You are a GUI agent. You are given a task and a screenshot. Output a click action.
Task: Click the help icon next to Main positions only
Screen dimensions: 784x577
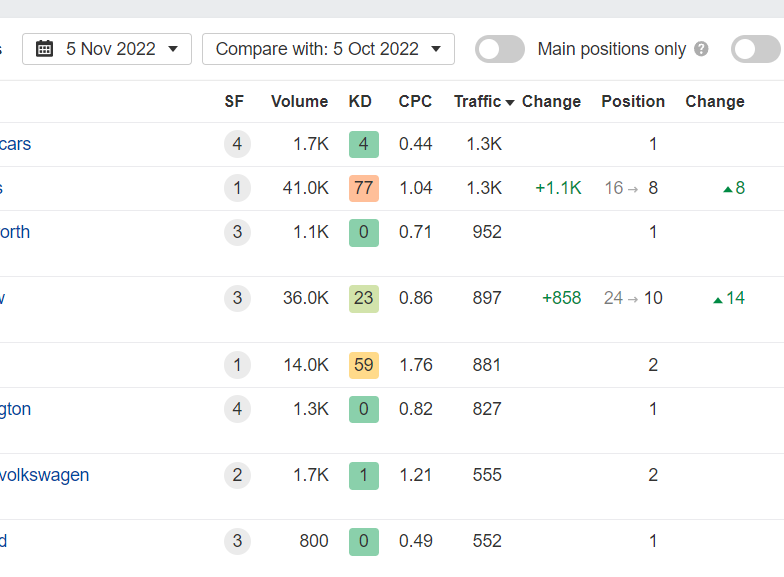pos(702,49)
